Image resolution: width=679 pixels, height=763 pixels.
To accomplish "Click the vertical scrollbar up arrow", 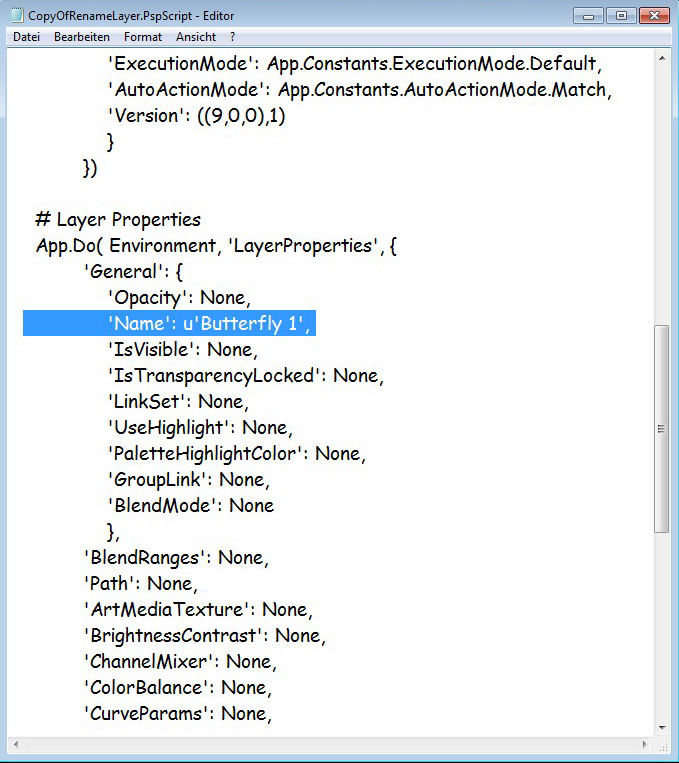I will point(661,58).
